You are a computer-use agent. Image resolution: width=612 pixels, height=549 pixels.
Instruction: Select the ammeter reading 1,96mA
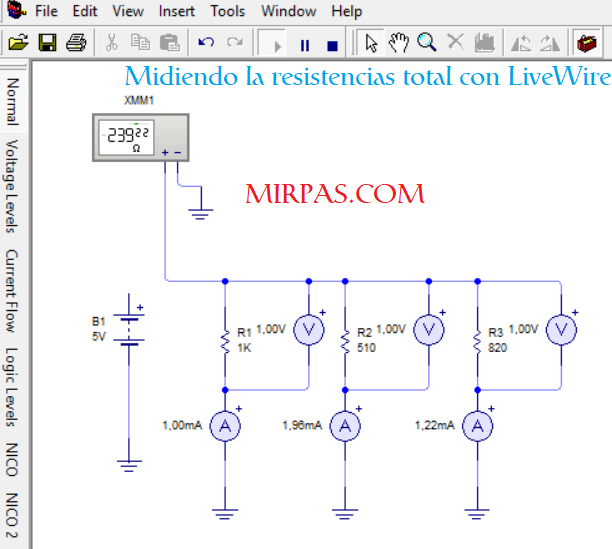(345, 426)
